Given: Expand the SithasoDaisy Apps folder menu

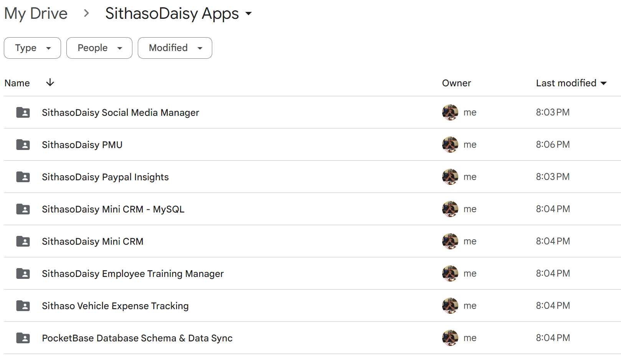Looking at the screenshot, I should [x=249, y=14].
